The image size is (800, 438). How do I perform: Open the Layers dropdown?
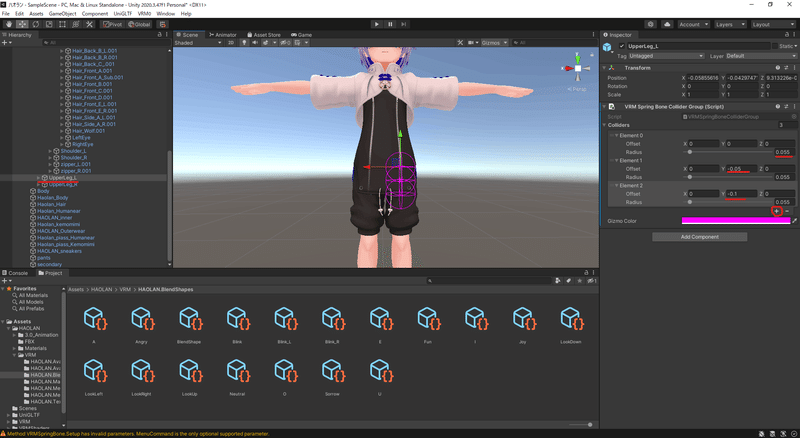[730, 24]
